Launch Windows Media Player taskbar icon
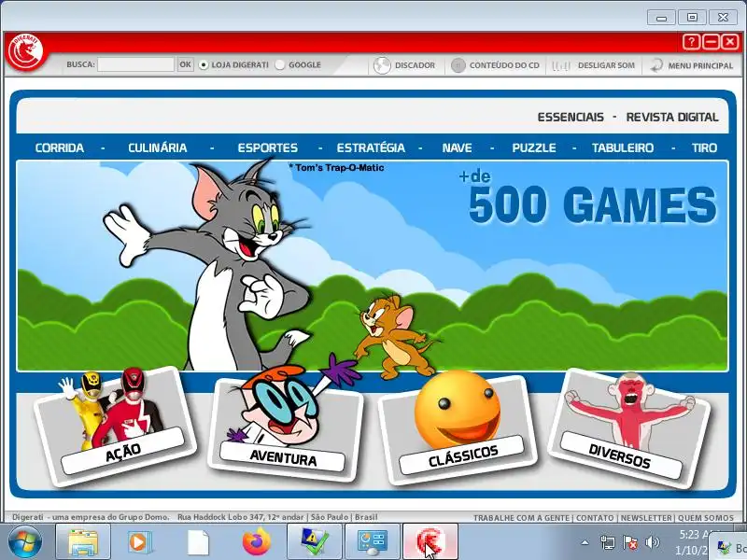The height and width of the screenshot is (560, 747). point(139,542)
